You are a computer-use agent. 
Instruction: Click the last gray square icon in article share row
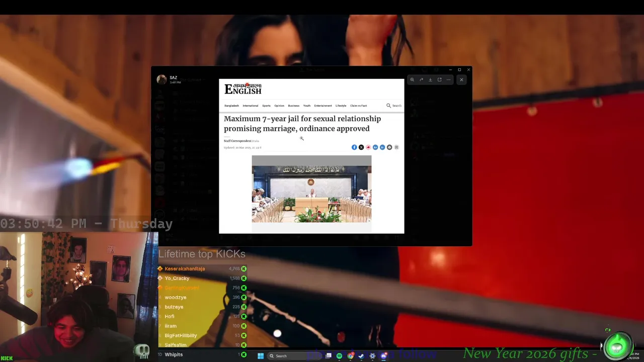396,147
